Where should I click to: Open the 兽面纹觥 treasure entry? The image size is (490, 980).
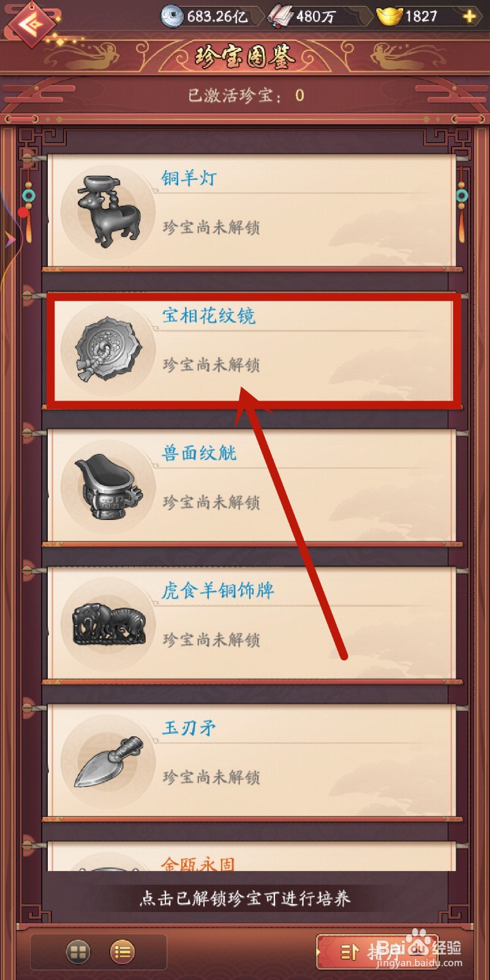pos(252,486)
